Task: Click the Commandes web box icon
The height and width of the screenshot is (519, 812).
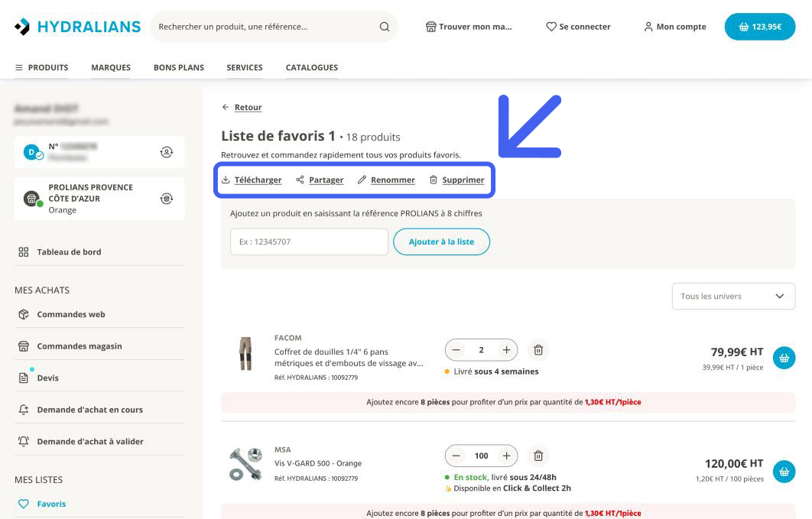Action: coord(23,314)
